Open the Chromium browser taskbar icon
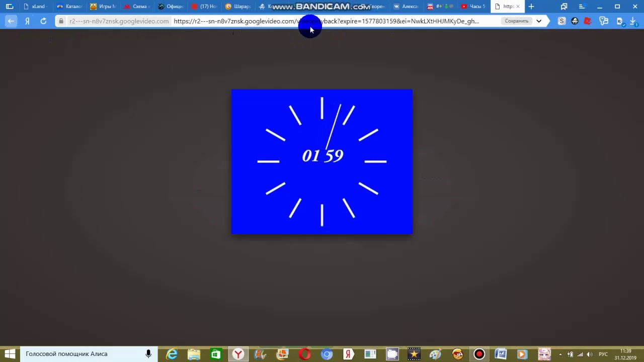Image resolution: width=644 pixels, height=362 pixels. pyautogui.click(x=327, y=354)
